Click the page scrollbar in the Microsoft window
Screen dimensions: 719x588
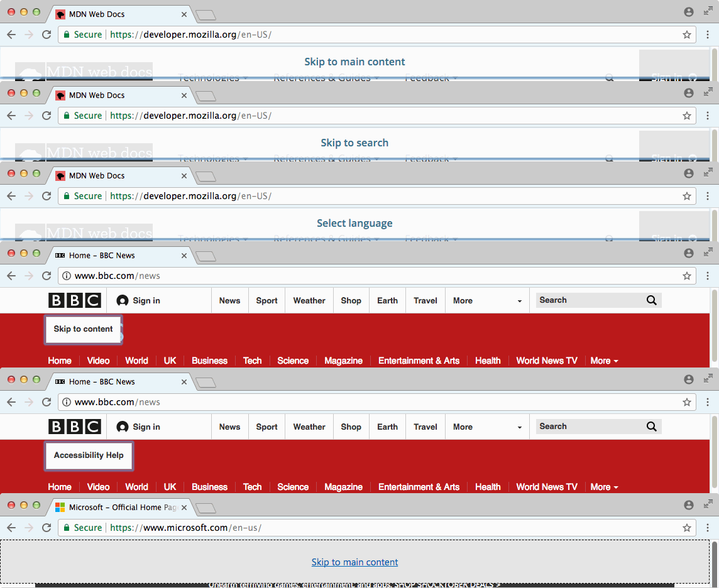point(715,563)
